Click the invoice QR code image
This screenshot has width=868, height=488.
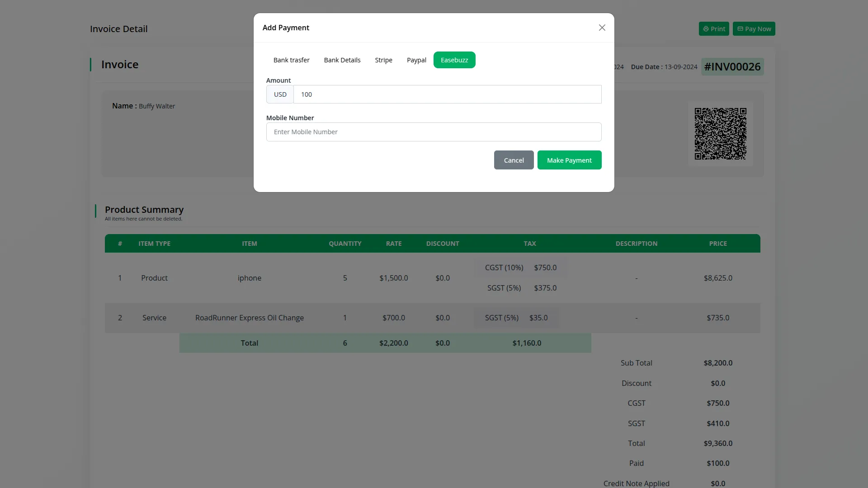[720, 134]
